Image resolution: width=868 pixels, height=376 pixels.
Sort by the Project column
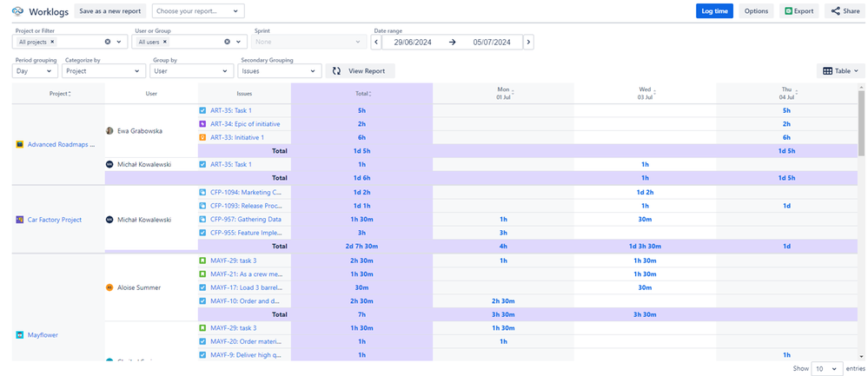tap(70, 94)
